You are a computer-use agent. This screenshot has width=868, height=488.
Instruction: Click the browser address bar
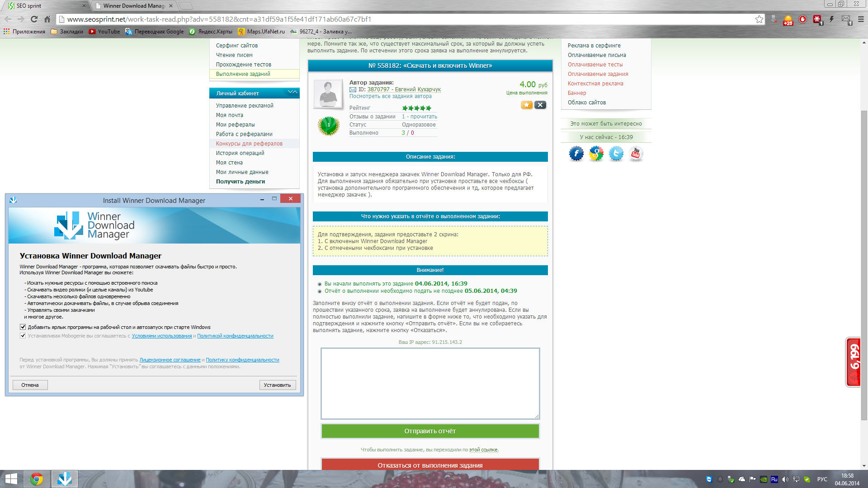tap(407, 19)
